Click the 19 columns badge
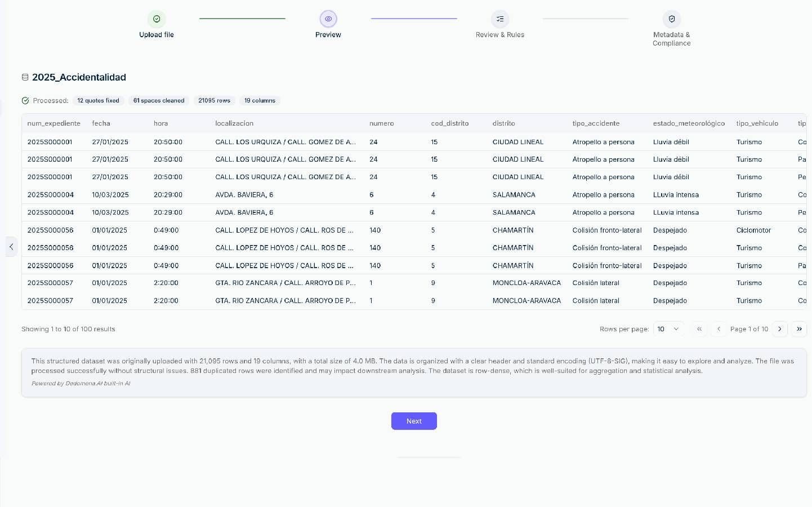This screenshot has height=507, width=812. tap(260, 101)
